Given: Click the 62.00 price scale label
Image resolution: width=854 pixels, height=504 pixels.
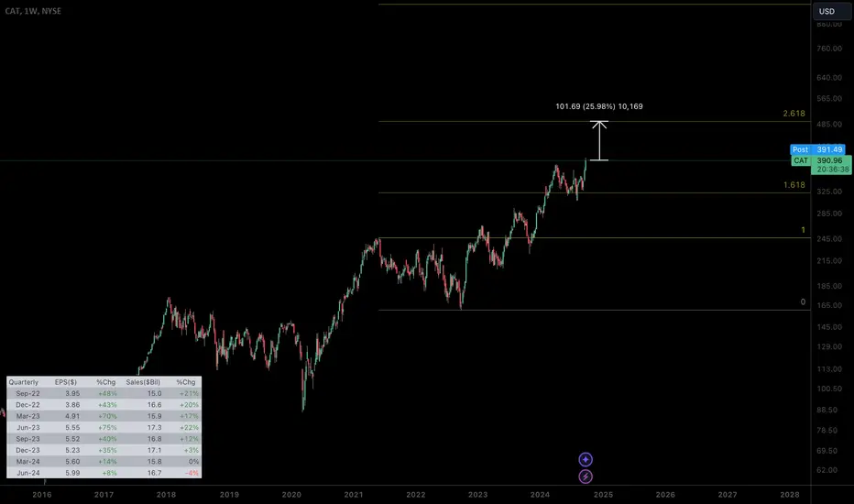Looking at the screenshot, I should point(827,470).
